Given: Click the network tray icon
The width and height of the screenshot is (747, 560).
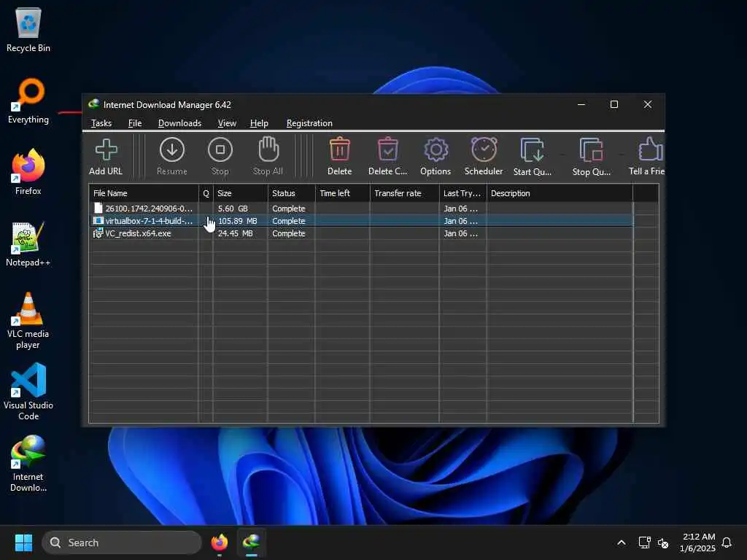Looking at the screenshot, I should click(x=644, y=542).
